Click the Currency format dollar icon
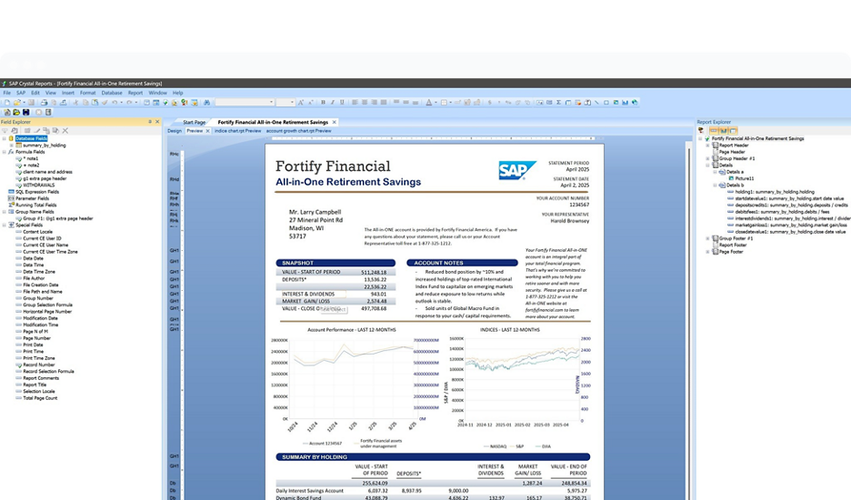851x500 pixels. point(490,102)
